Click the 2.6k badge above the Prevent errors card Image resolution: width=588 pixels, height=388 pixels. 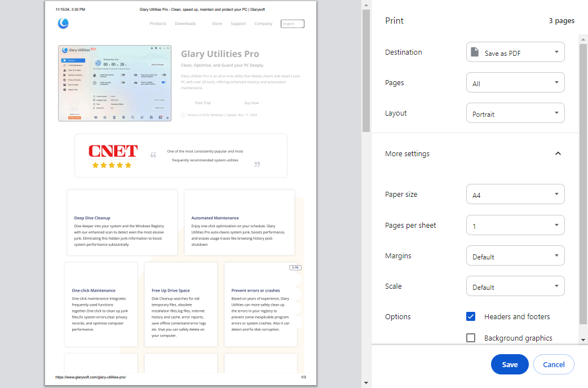[295, 267]
